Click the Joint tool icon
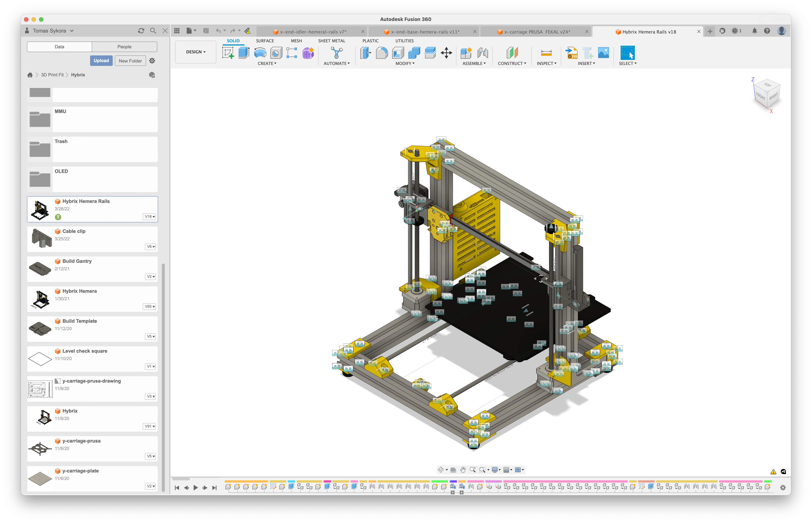This screenshot has height=523, width=812. click(482, 53)
